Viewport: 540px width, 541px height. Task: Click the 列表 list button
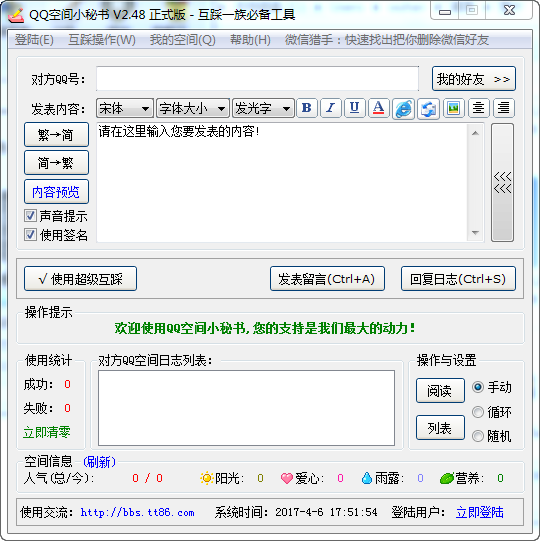point(440,428)
